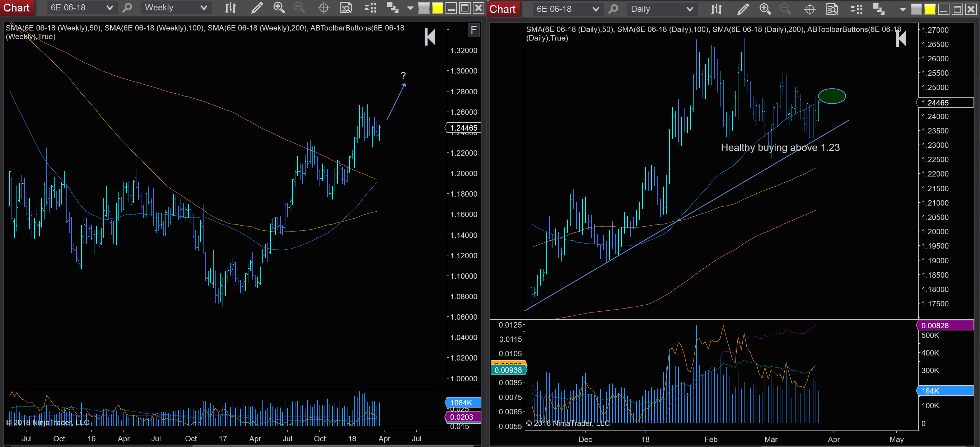Select the question mark annotation on Weekly chart
The image size is (980, 447).
click(x=403, y=76)
